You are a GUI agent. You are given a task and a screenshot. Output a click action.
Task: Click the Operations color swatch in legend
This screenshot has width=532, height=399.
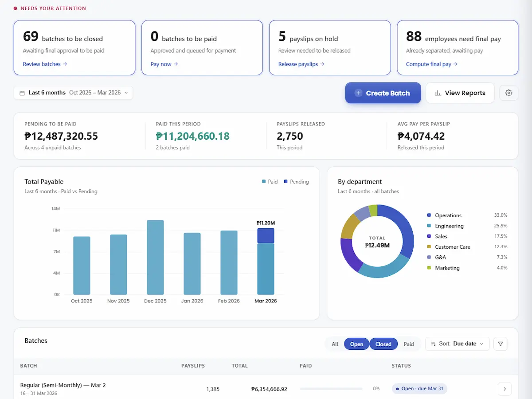point(429,215)
